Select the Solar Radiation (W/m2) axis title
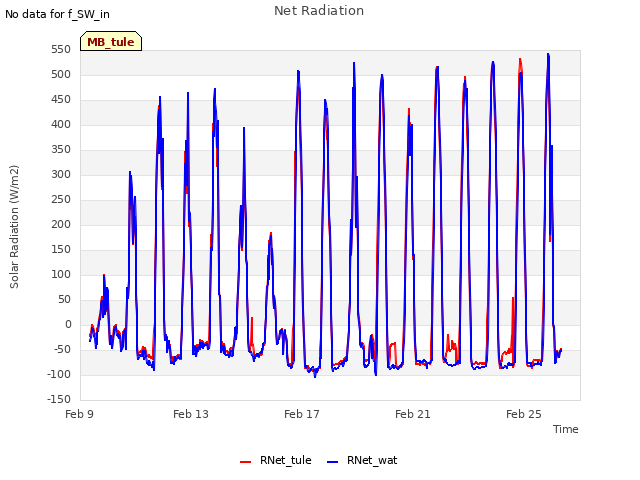 pos(14,227)
